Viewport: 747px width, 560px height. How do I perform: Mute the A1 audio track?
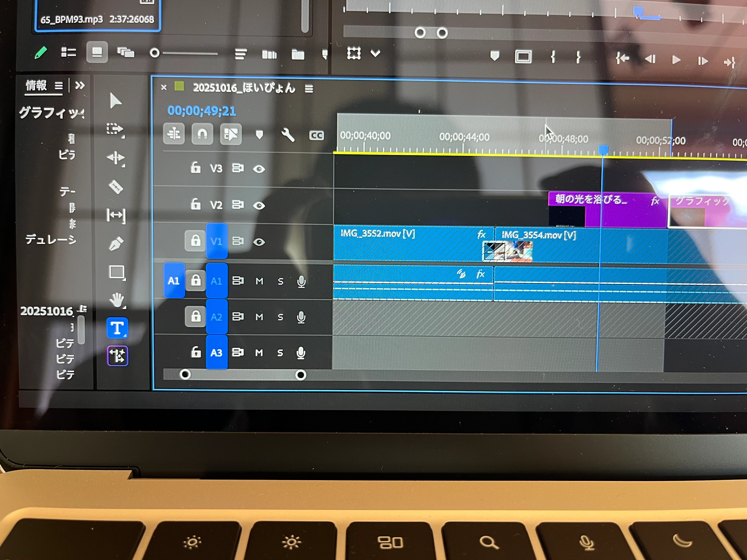(x=259, y=281)
